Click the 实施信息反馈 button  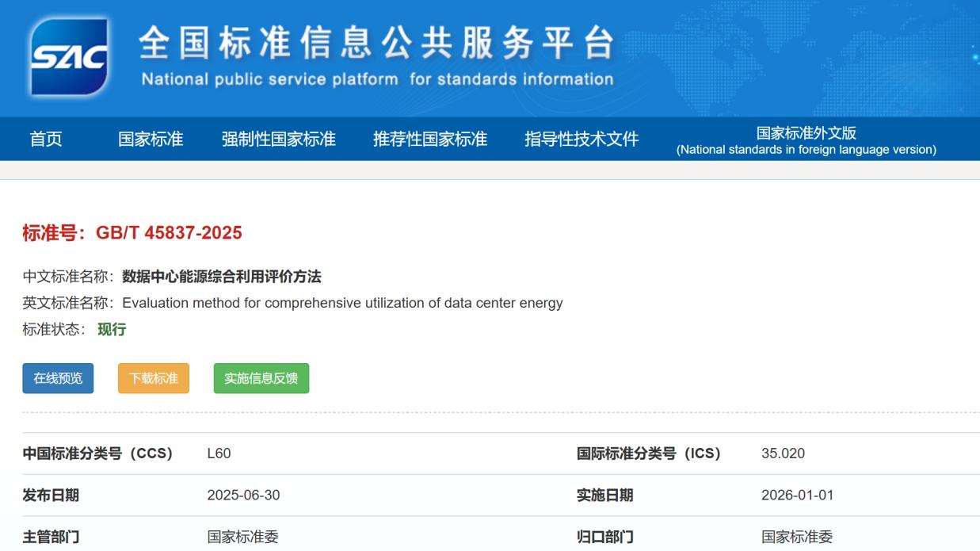point(261,378)
